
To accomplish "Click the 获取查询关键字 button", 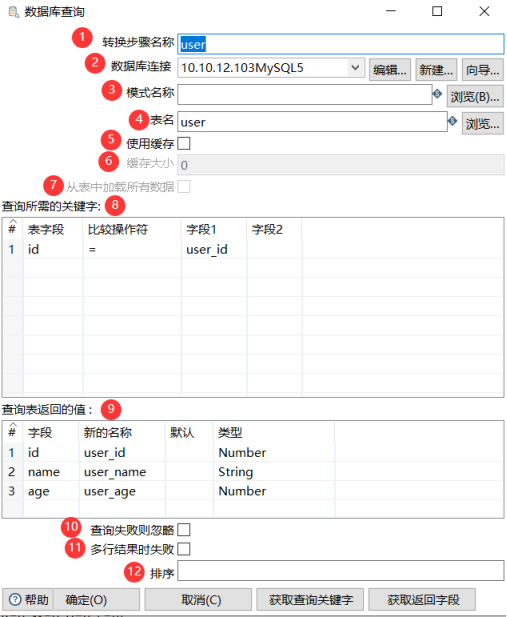I will [311, 600].
